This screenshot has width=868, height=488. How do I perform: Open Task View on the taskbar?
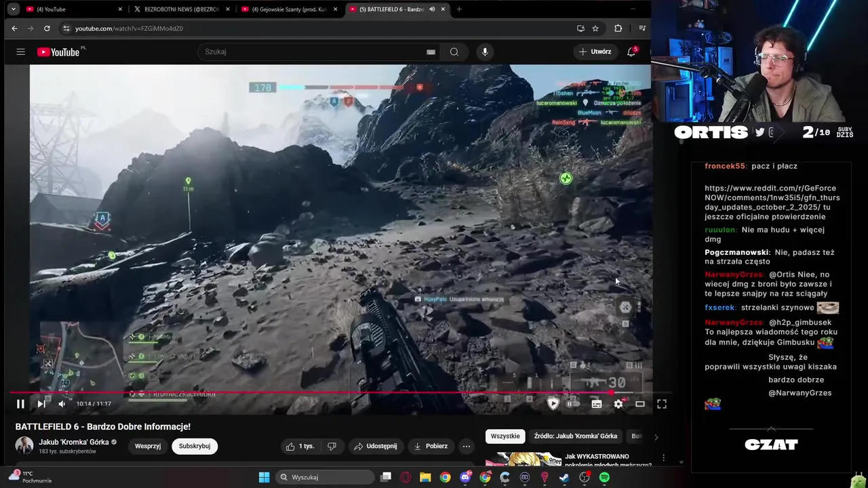pyautogui.click(x=386, y=477)
